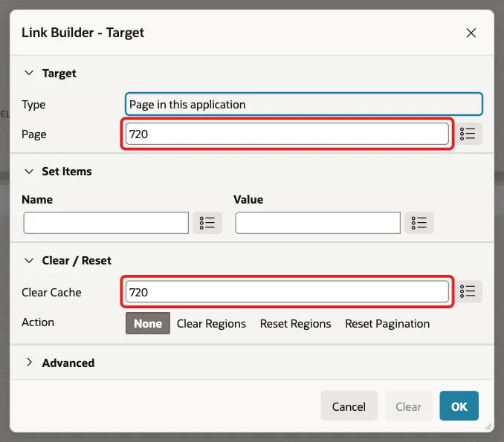
Task: Close the Link Builder dialog
Action: tap(471, 33)
